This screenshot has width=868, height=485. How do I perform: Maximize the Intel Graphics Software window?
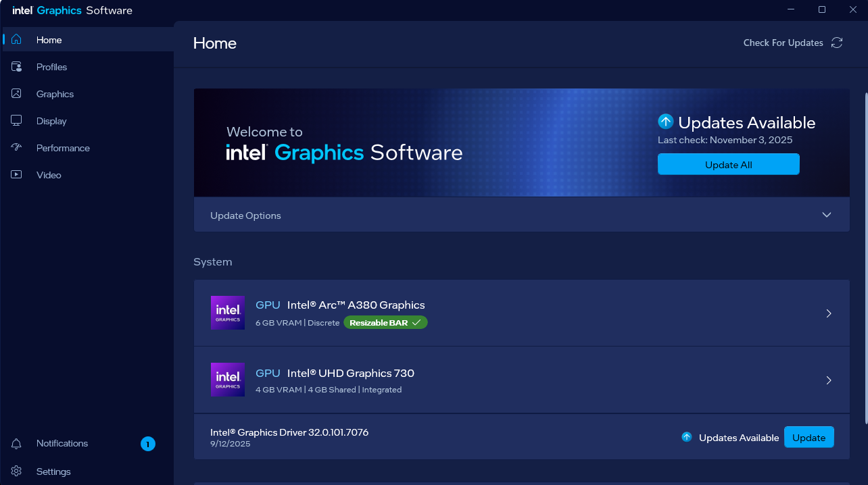[822, 9]
